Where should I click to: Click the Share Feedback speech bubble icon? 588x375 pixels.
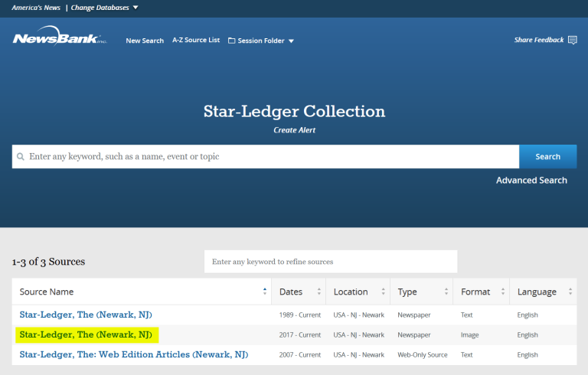coord(573,40)
